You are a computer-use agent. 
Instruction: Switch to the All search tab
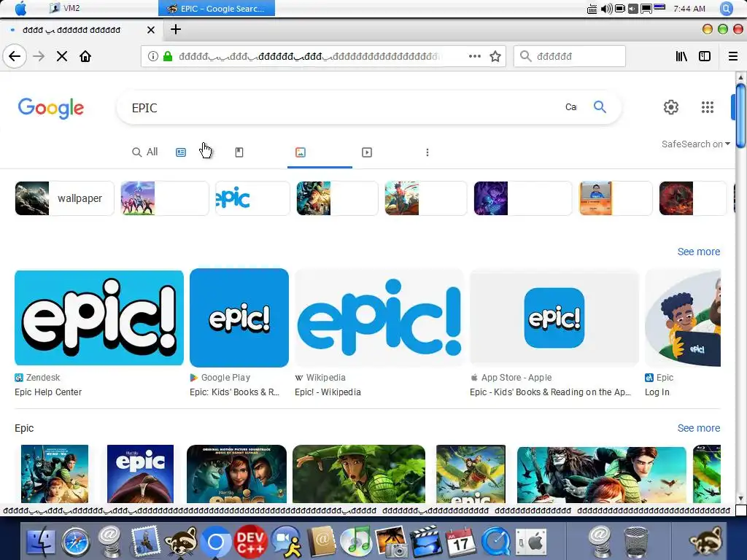click(x=145, y=152)
